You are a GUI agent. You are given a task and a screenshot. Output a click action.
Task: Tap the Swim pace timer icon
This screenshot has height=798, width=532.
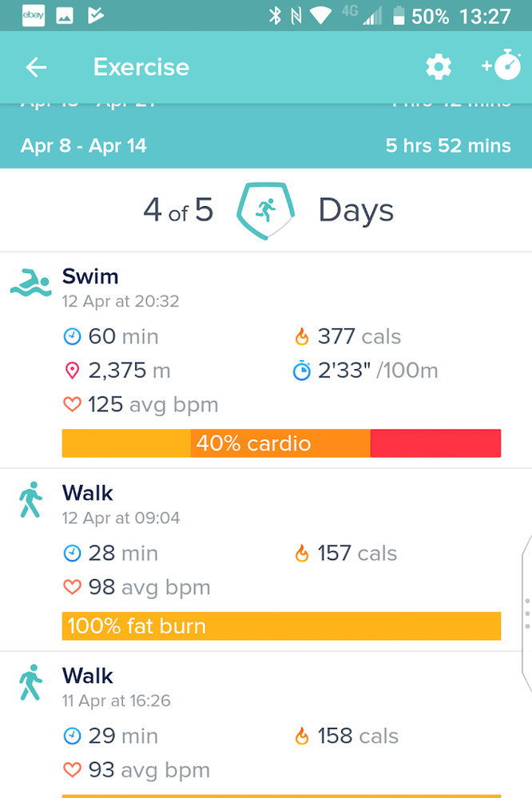pyautogui.click(x=301, y=371)
